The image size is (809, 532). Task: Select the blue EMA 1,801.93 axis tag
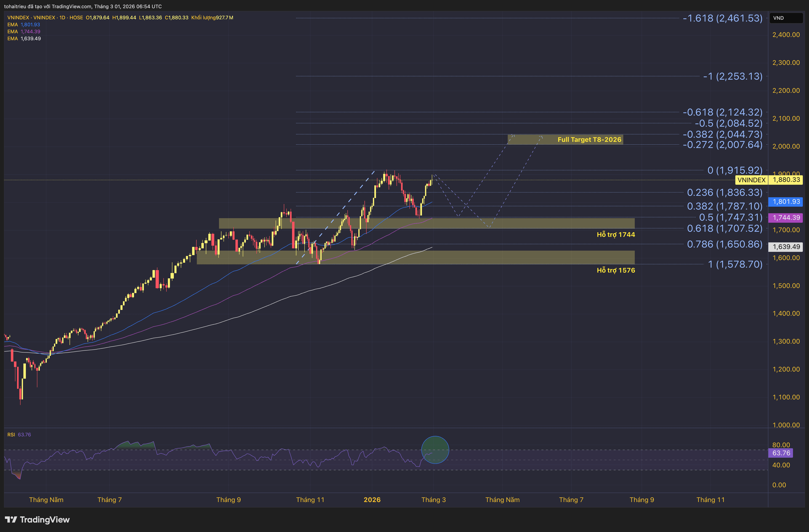786,202
